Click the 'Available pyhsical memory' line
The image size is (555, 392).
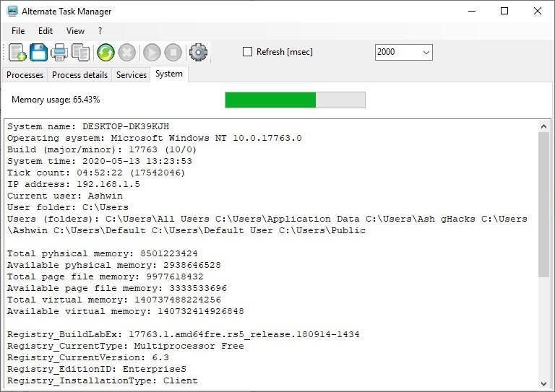114,266
